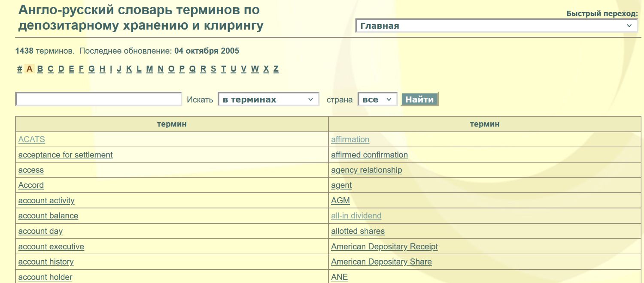Open the 'agent' term entry
644x283 pixels.
tap(341, 185)
